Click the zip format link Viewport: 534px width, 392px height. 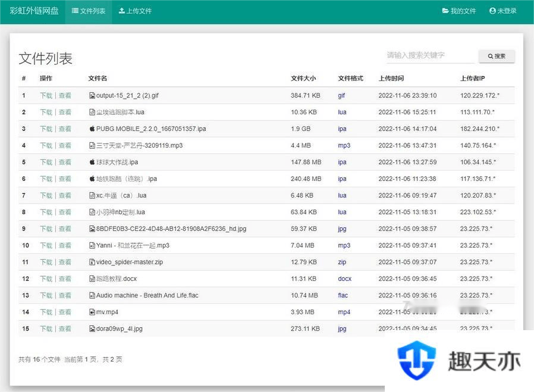pyautogui.click(x=342, y=262)
